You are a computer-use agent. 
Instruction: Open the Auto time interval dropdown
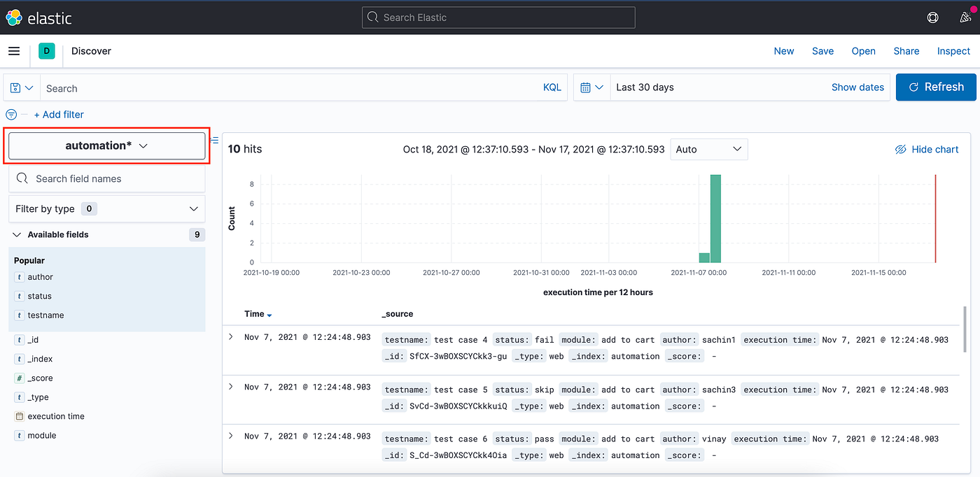tap(708, 149)
